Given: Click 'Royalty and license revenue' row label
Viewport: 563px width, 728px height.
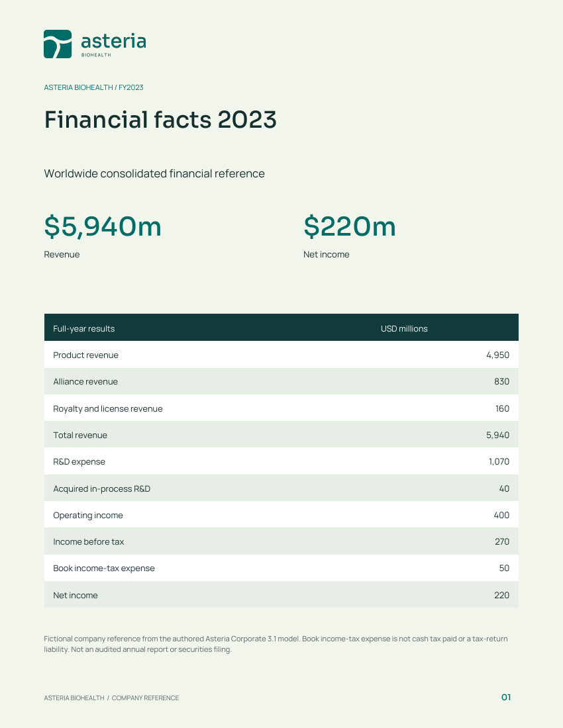Looking at the screenshot, I should click(x=108, y=408).
